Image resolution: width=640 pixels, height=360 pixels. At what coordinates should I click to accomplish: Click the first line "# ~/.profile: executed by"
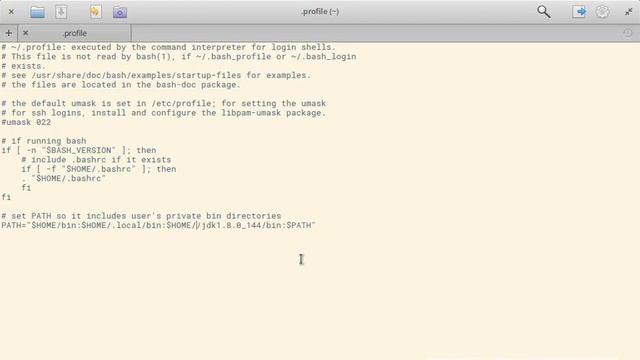coord(169,47)
